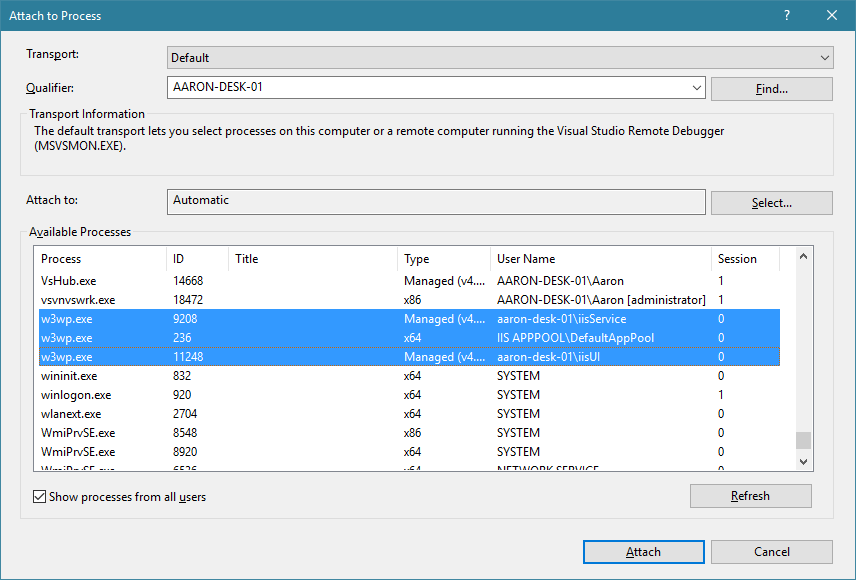Click SYSTEM user of wlanext.exe row
This screenshot has width=856, height=580.
[x=518, y=414]
